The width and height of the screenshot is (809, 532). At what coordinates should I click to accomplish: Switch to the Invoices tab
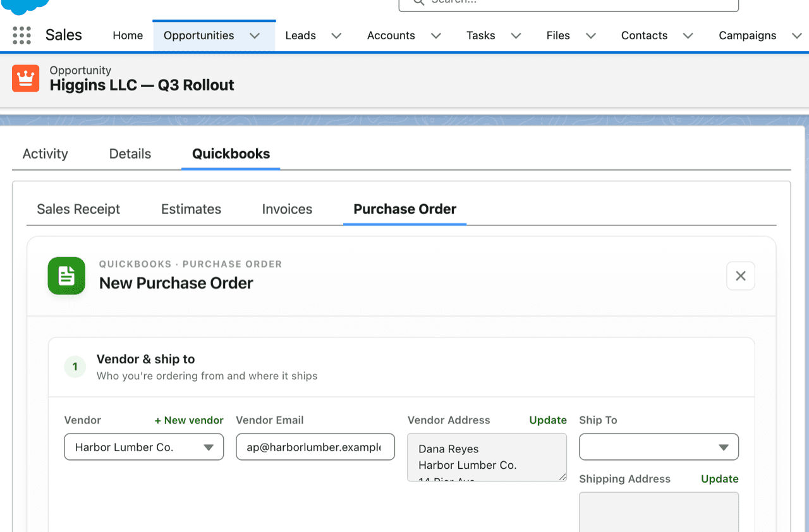pos(287,209)
